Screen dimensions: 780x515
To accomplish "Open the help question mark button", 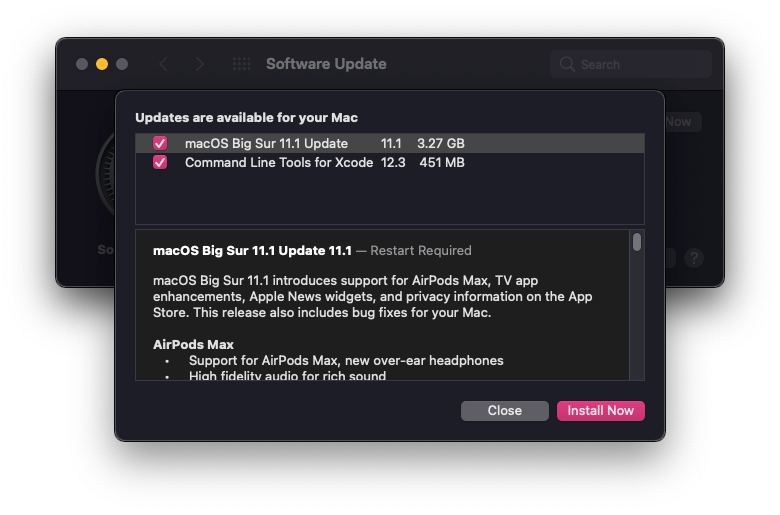I will [694, 258].
